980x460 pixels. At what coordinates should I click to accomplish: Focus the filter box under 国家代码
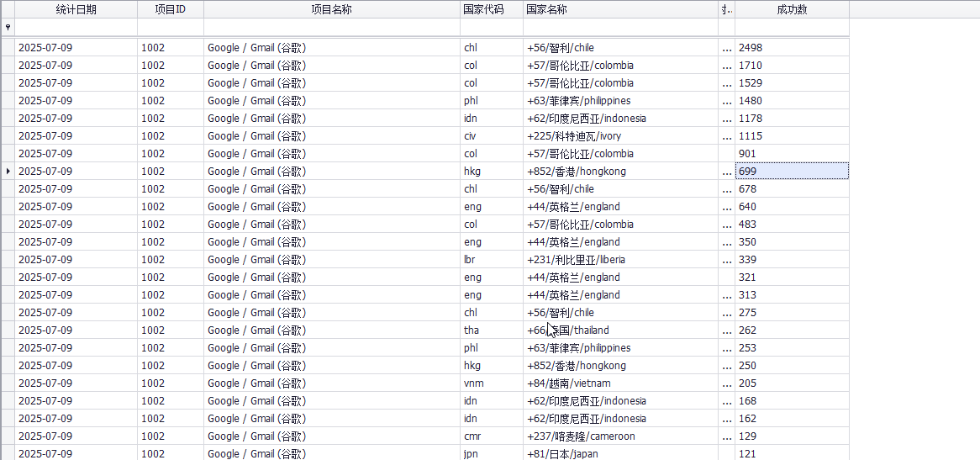click(x=492, y=28)
